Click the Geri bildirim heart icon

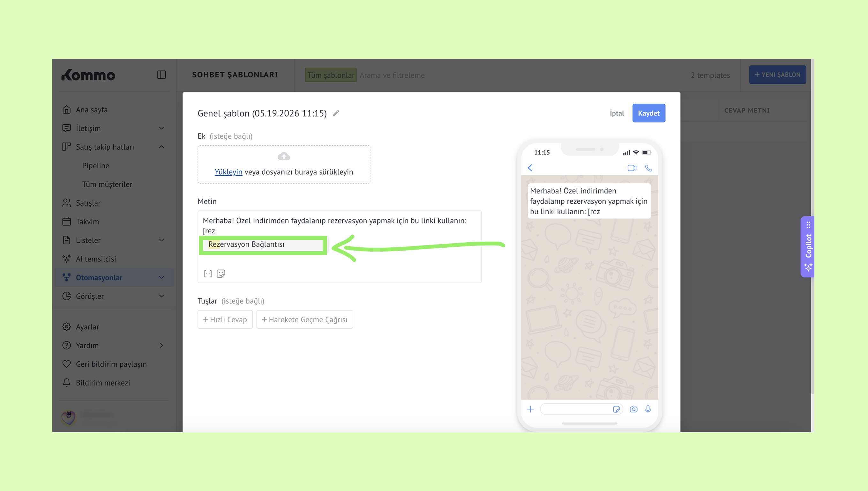pos(66,364)
